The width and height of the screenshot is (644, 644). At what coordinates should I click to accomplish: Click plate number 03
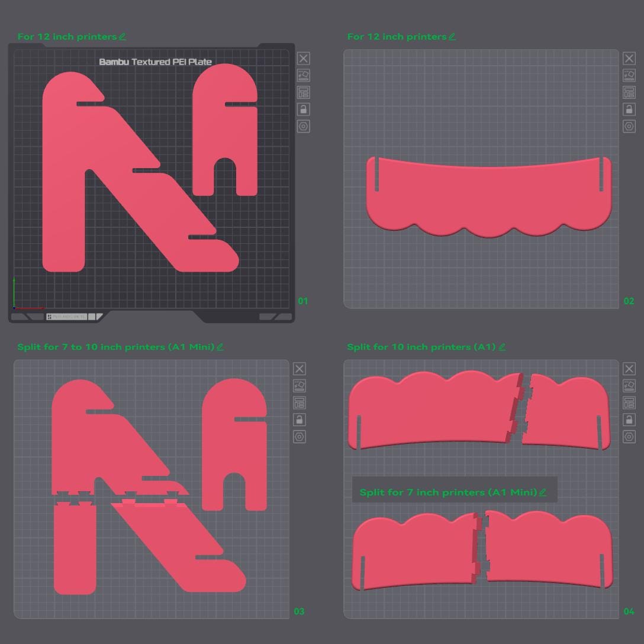coord(299,611)
